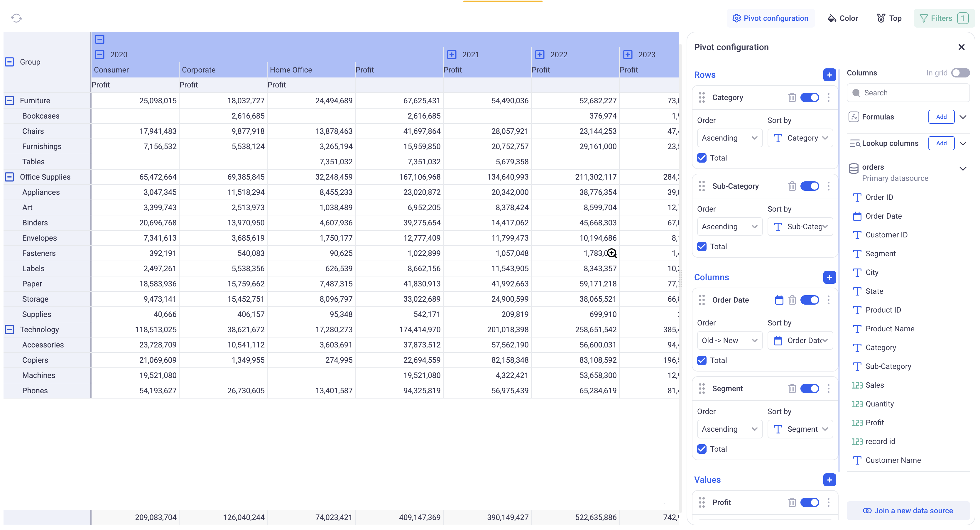
Task: Open the Filters tab
Action: (x=944, y=18)
